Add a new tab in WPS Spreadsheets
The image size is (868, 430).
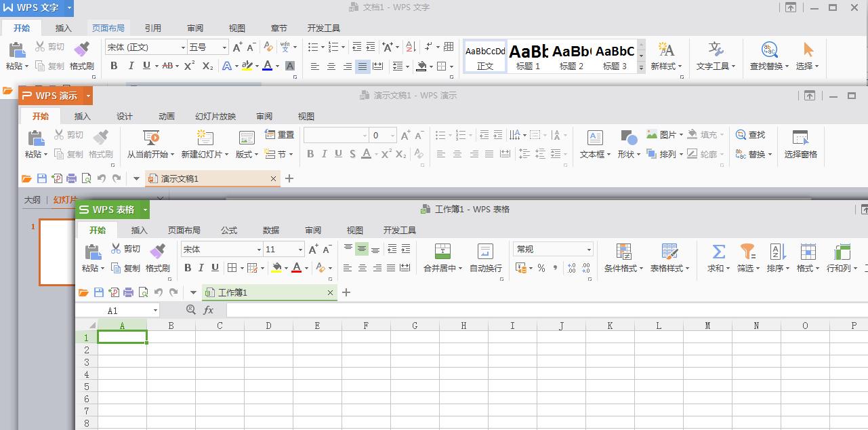[x=346, y=292]
